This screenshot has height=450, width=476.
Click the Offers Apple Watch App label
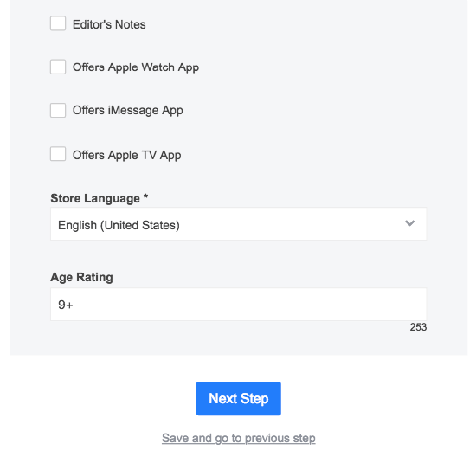point(136,67)
